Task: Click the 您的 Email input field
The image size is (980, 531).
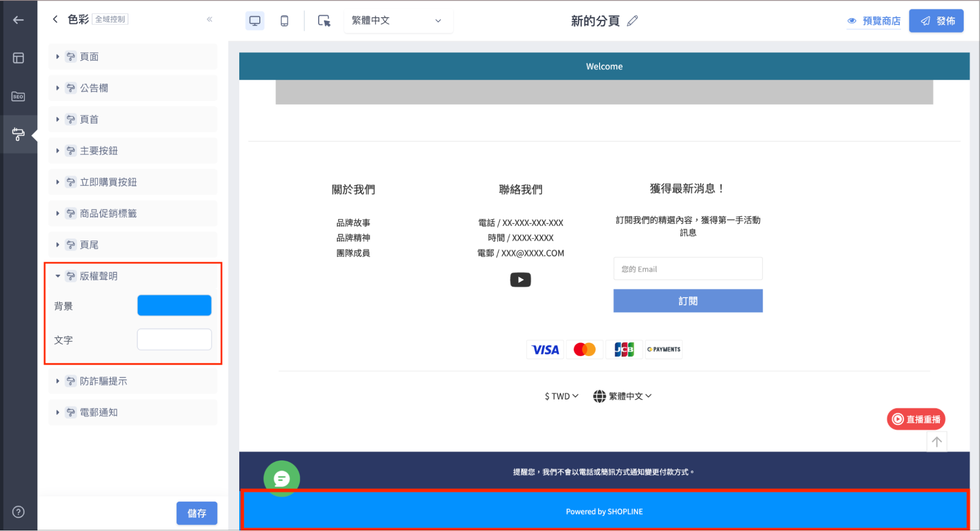Action: (688, 269)
